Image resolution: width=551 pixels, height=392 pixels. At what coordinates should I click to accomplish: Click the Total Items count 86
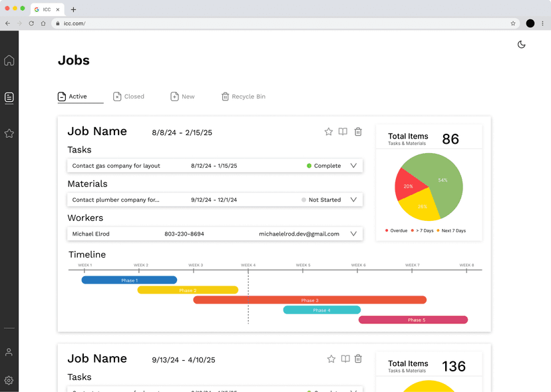pos(451,139)
